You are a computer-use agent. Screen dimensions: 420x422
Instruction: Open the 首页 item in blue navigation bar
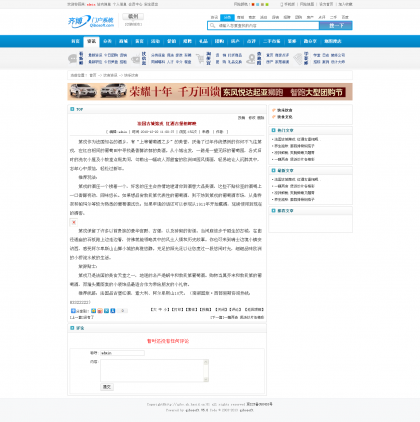click(x=75, y=41)
